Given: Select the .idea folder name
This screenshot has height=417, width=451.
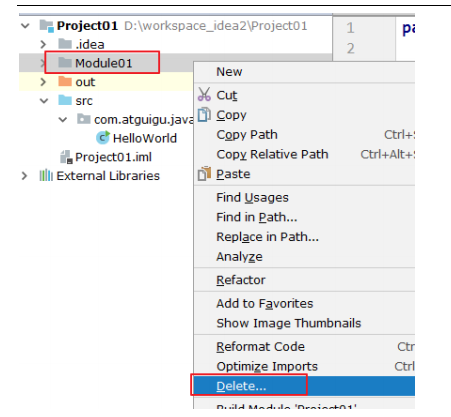Looking at the screenshot, I should [x=90, y=44].
